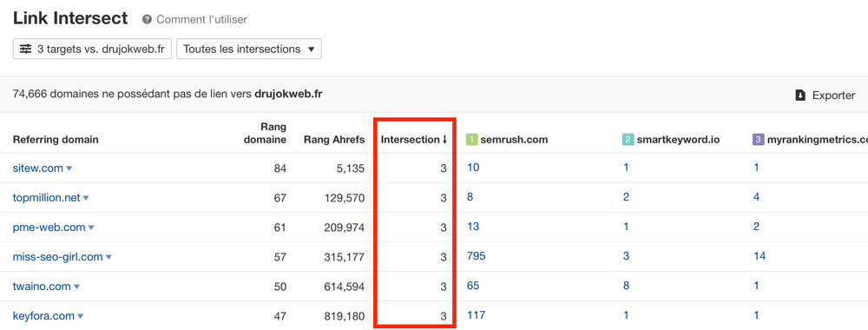Expand the Toutes les intersections dropdown

click(248, 49)
